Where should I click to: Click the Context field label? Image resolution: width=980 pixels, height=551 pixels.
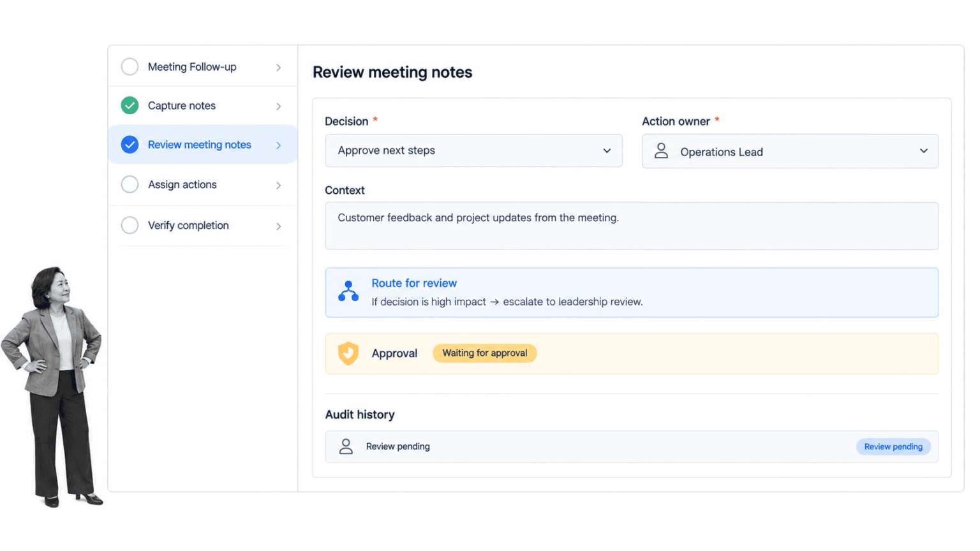345,190
